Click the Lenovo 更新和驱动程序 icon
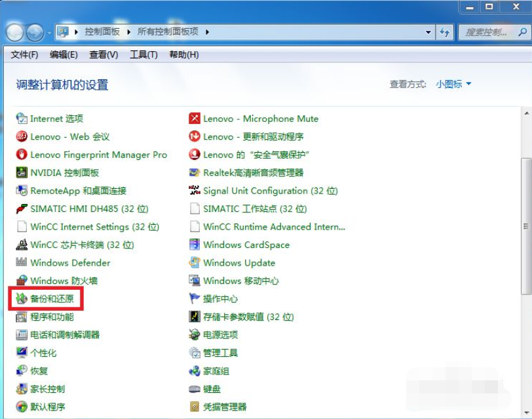 click(x=195, y=136)
